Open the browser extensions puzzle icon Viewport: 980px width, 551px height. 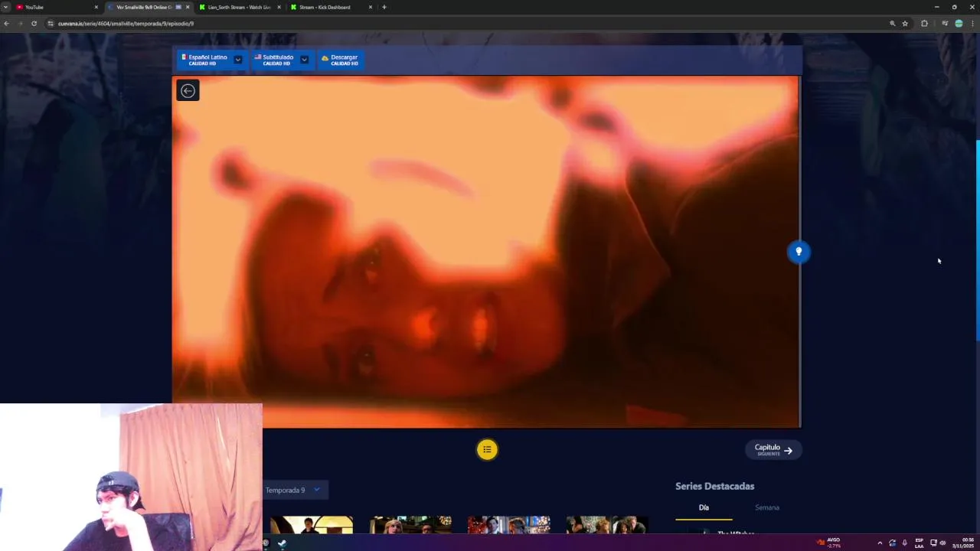tap(924, 24)
